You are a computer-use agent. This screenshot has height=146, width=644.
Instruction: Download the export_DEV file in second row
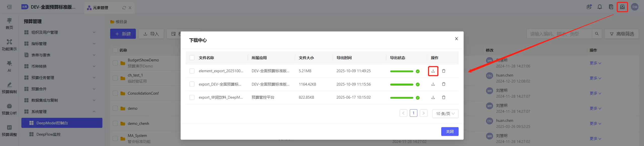tap(433, 84)
